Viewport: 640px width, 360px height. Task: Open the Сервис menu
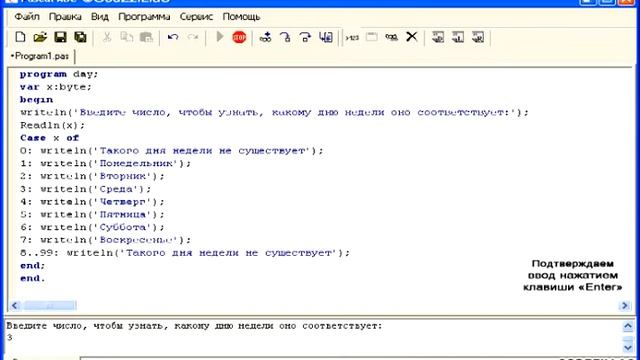tap(196, 17)
